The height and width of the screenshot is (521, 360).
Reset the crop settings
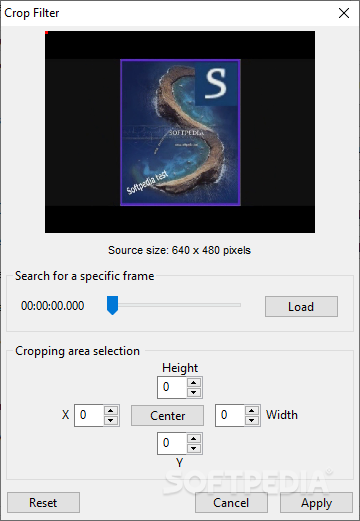pyautogui.click(x=43, y=502)
